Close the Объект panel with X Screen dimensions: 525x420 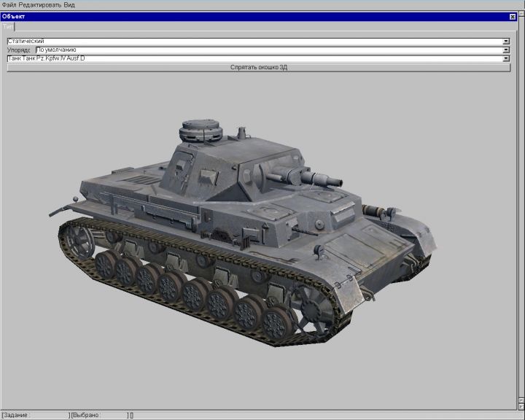coord(512,16)
